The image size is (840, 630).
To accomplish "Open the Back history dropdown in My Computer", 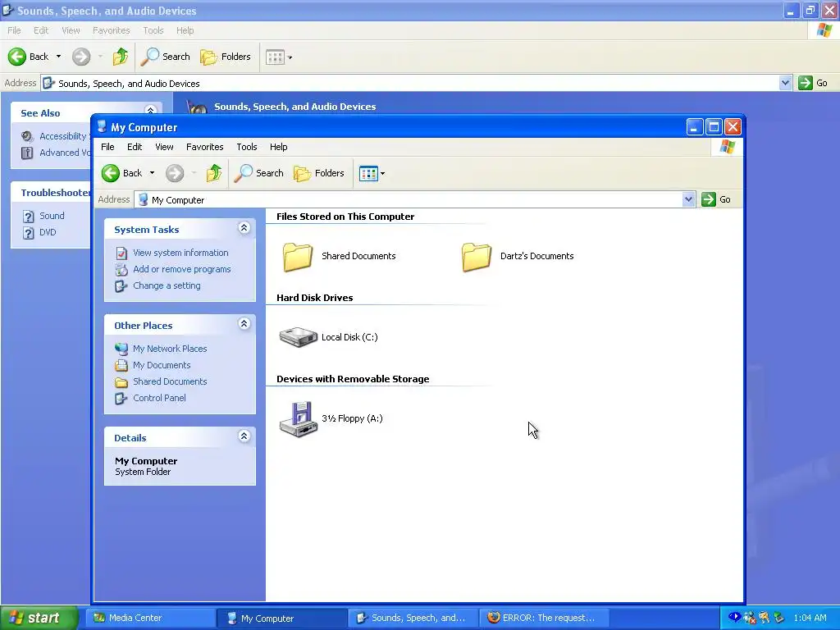I will pos(152,173).
